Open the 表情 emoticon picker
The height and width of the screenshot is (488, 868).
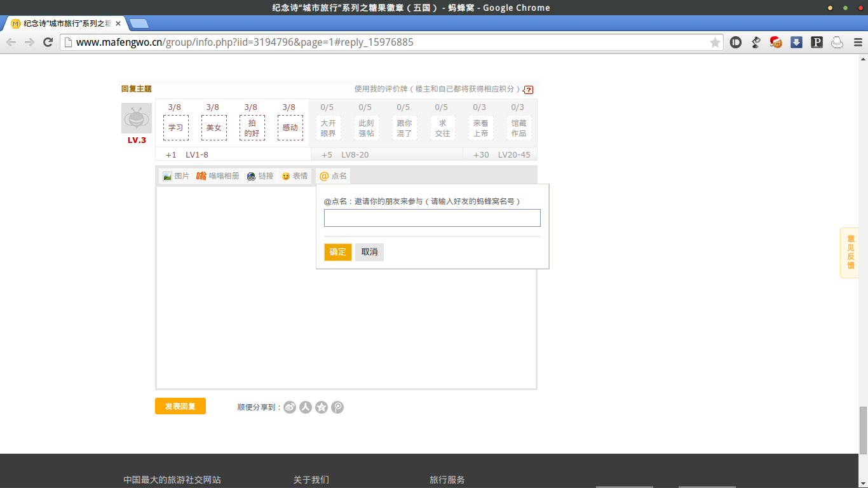(294, 176)
